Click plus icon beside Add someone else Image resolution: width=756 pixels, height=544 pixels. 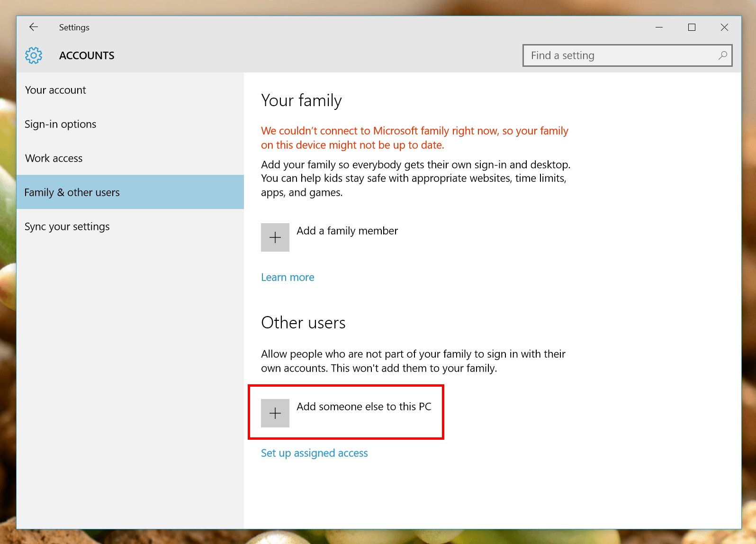(275, 413)
